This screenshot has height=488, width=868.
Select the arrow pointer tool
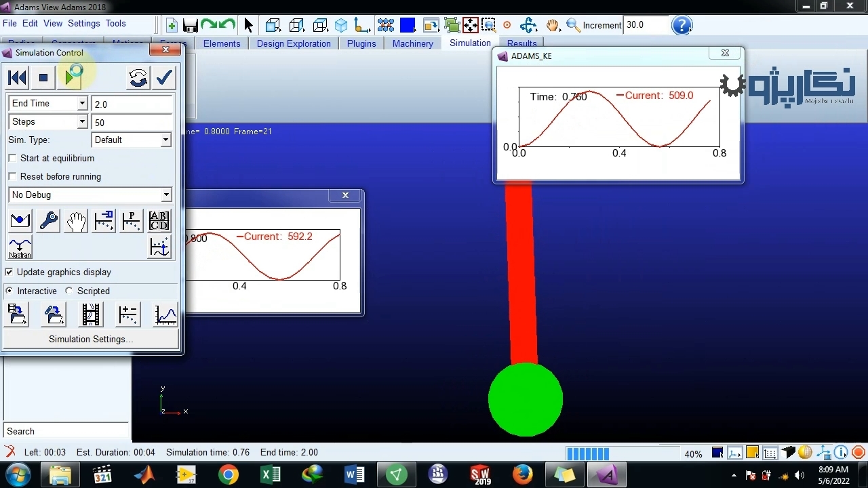click(248, 26)
